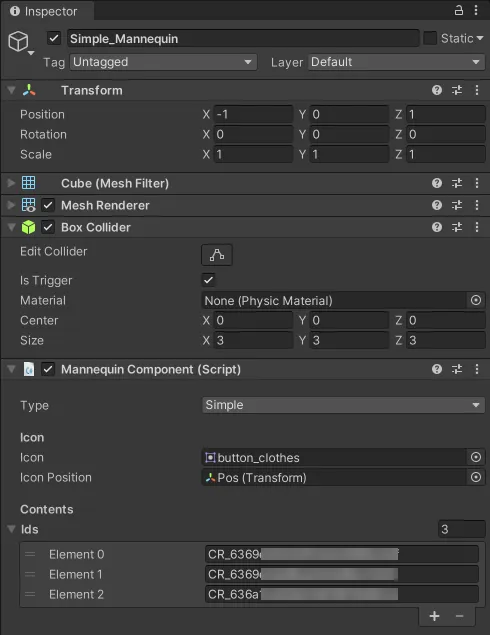Viewport: 490px width, 635px height.
Task: Open the Tag dropdown showing Untagged
Action: [163, 62]
